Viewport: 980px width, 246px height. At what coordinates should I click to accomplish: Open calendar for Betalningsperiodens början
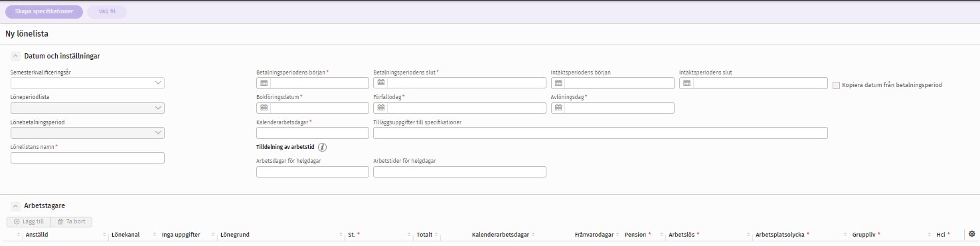pyautogui.click(x=264, y=83)
